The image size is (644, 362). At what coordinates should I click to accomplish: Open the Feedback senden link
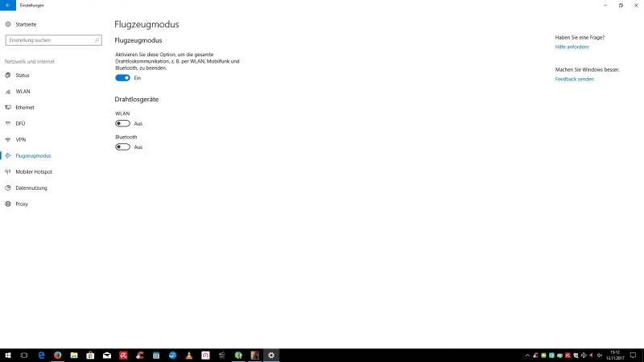click(x=574, y=80)
